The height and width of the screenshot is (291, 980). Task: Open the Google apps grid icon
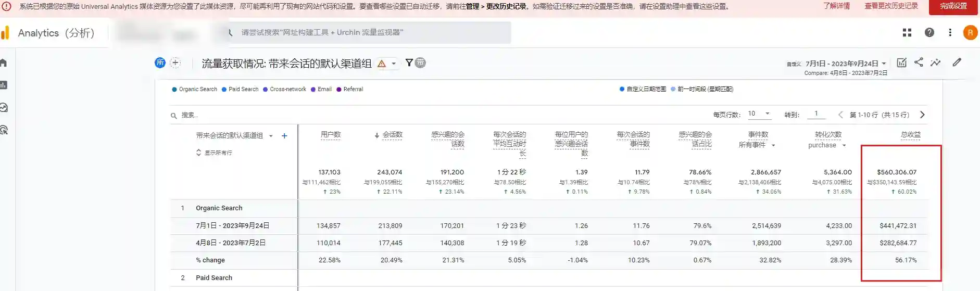tap(907, 32)
